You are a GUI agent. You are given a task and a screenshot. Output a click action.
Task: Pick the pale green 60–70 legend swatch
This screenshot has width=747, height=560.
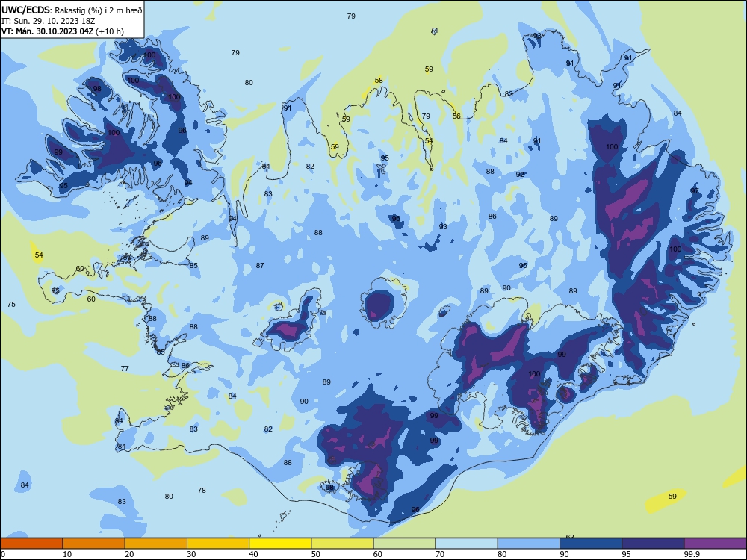click(x=404, y=544)
